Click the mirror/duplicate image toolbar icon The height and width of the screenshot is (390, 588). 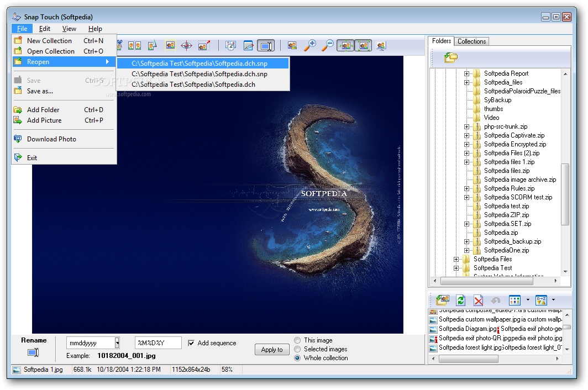click(x=134, y=46)
